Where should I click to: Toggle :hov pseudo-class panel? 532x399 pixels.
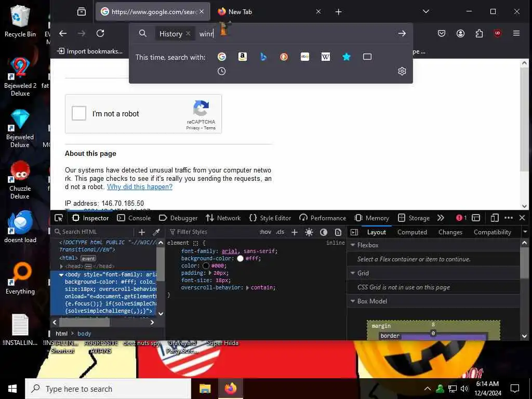point(265,232)
